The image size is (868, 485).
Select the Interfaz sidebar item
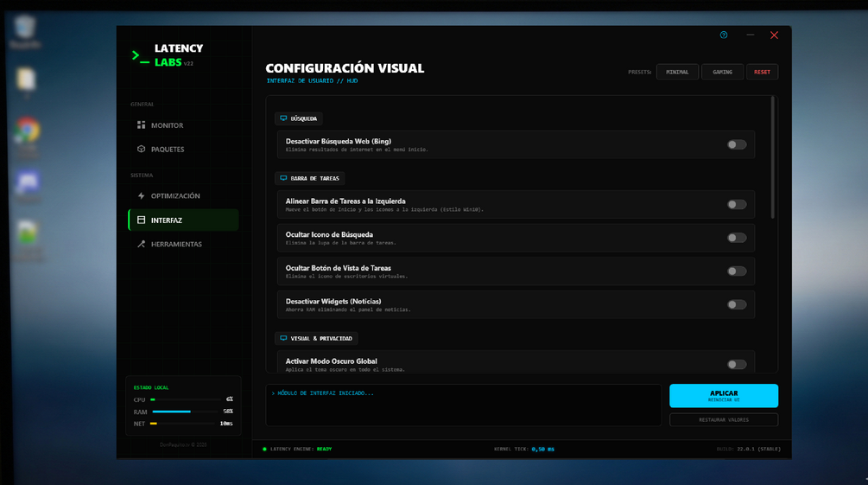coord(183,220)
